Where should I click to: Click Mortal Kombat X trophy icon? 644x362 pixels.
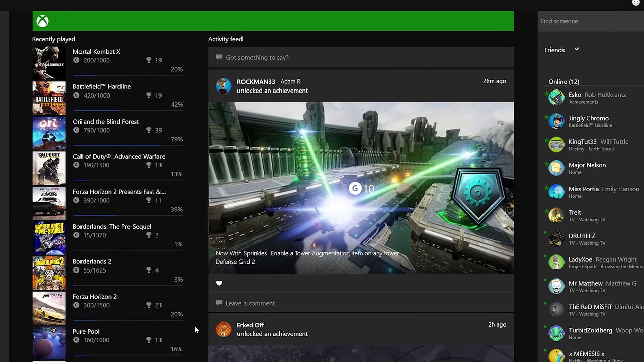pyautogui.click(x=149, y=60)
